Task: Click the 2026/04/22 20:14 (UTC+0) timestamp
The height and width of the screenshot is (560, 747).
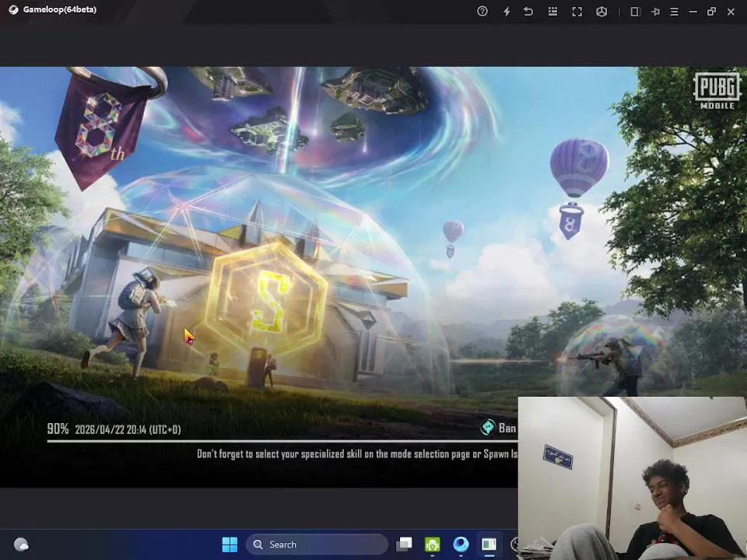Action: pyautogui.click(x=128, y=429)
